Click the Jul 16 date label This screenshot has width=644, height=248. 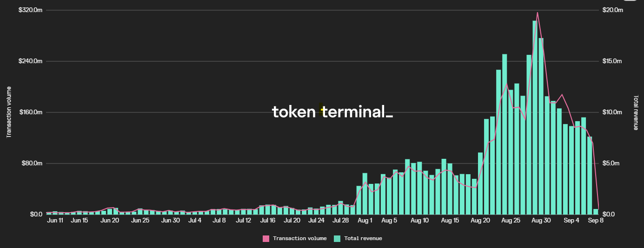pos(268,221)
